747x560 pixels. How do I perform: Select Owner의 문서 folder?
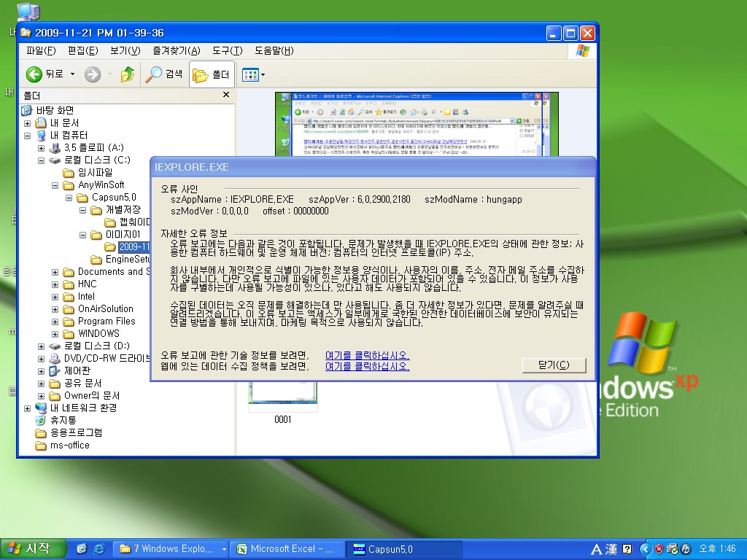[x=91, y=395]
